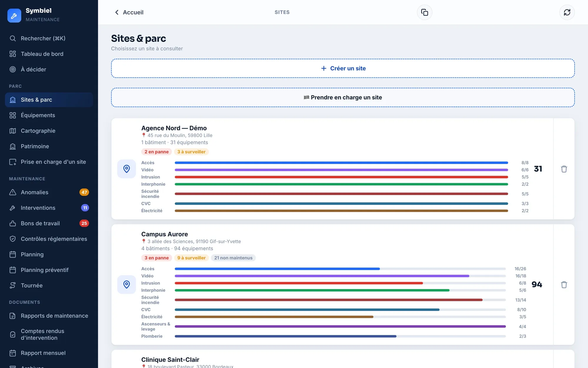The width and height of the screenshot is (588, 368).
Task: Click Campus Aurore site title
Action: pyautogui.click(x=164, y=234)
